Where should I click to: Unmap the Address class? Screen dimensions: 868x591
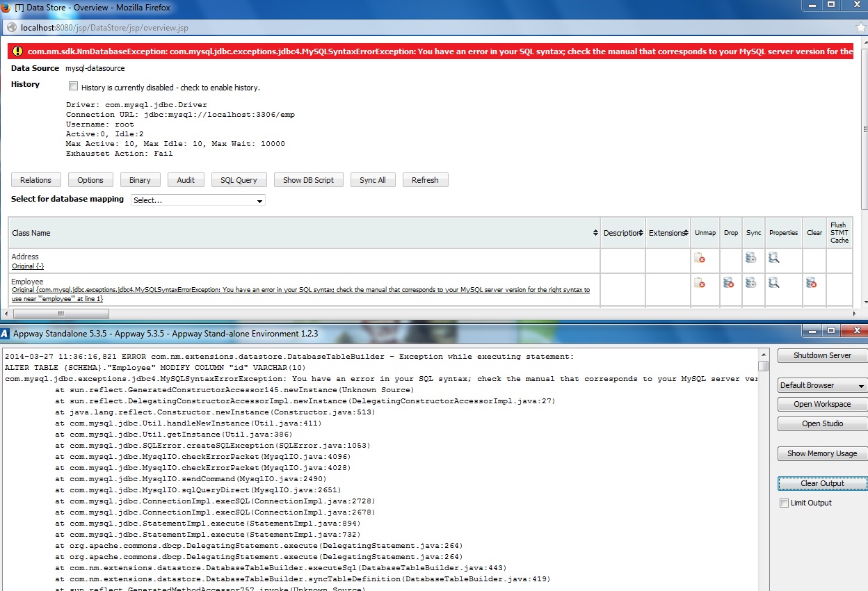[700, 258]
